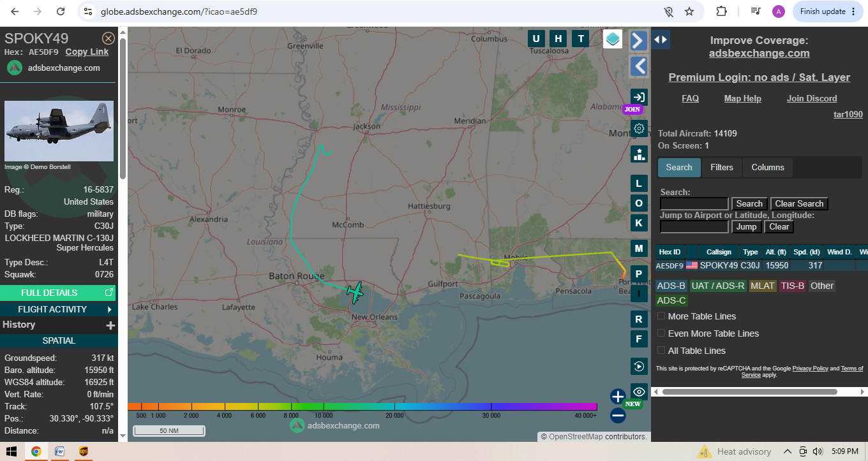Switch to the Filters tab

[x=722, y=168]
